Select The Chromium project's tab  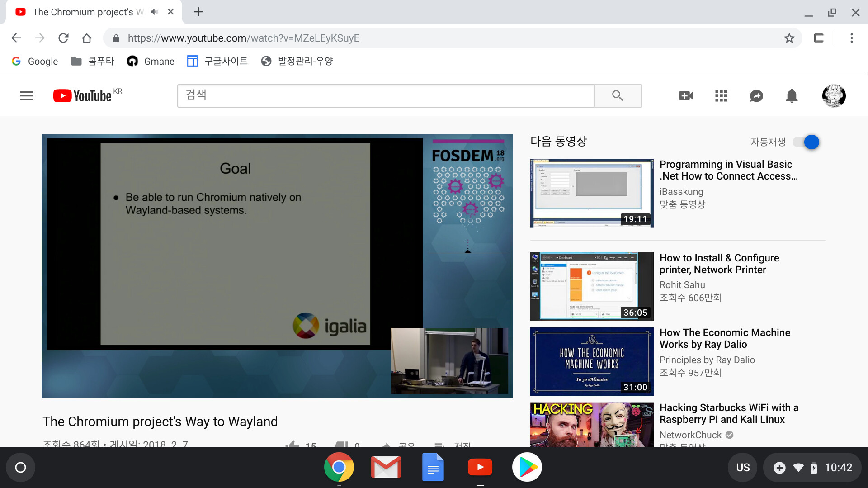(88, 12)
